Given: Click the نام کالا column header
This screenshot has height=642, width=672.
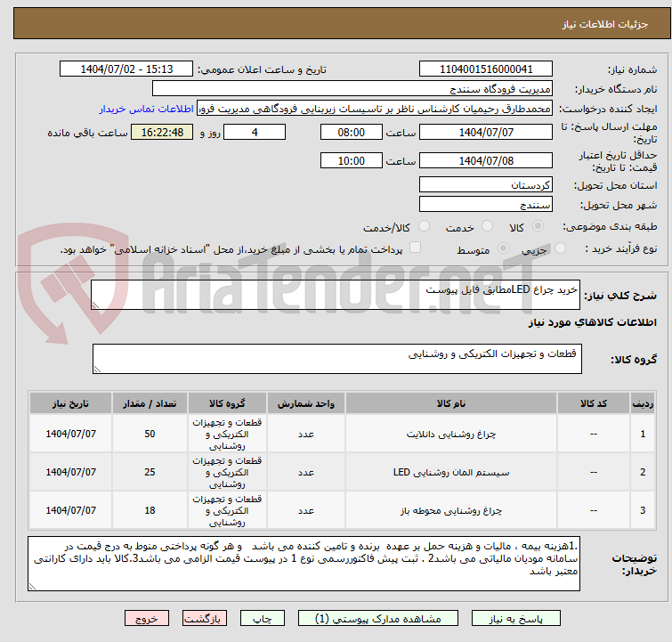Looking at the screenshot, I should tap(451, 403).
